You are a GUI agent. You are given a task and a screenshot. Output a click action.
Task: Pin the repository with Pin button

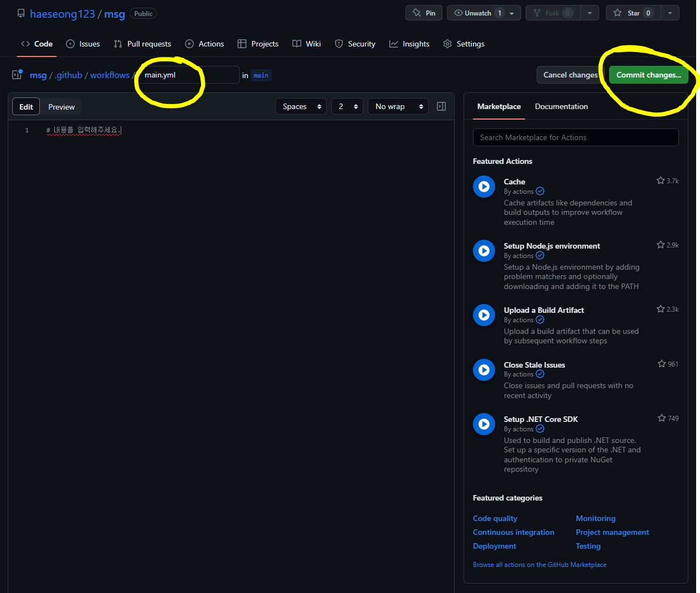(x=424, y=13)
